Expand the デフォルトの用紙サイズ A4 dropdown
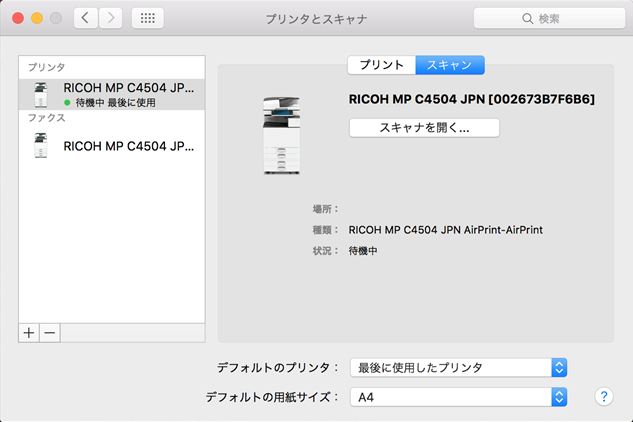The width and height of the screenshot is (633, 422). point(460,397)
